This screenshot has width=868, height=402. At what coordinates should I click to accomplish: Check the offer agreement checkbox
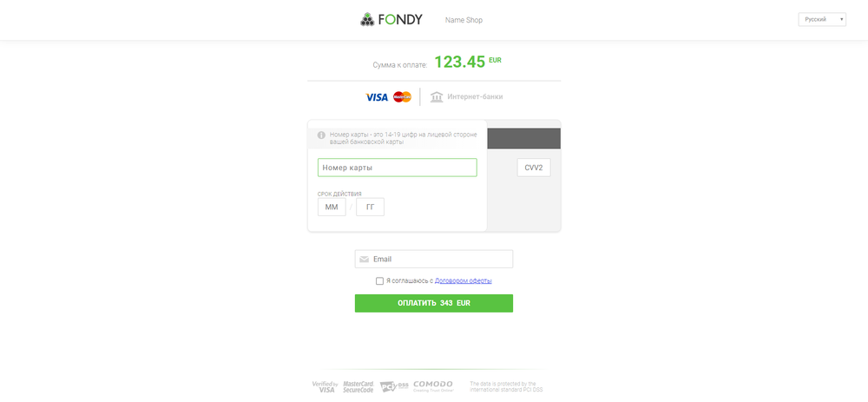pos(380,280)
